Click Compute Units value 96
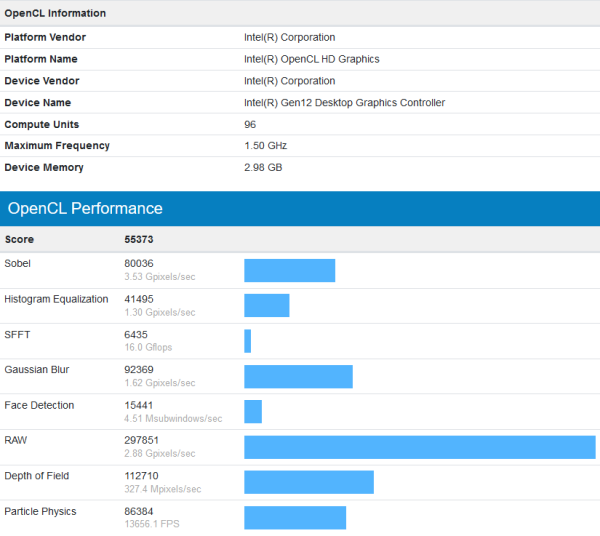Image resolution: width=600 pixels, height=536 pixels. tap(250, 124)
